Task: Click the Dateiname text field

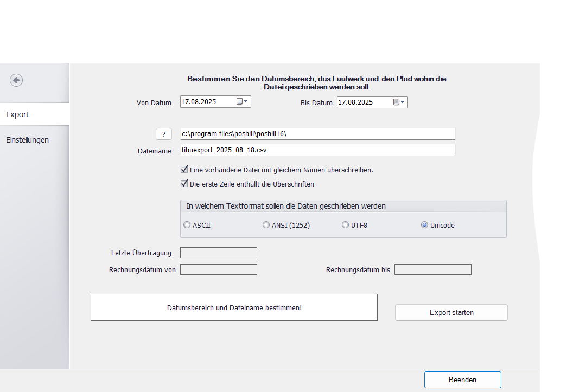Action: coord(317,150)
